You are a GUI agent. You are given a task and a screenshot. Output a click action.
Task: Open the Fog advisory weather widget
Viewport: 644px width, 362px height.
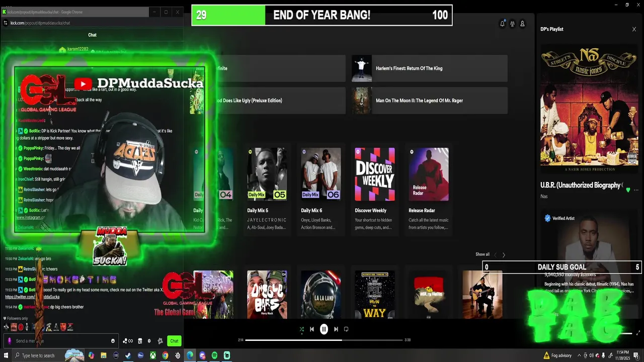click(x=557, y=355)
